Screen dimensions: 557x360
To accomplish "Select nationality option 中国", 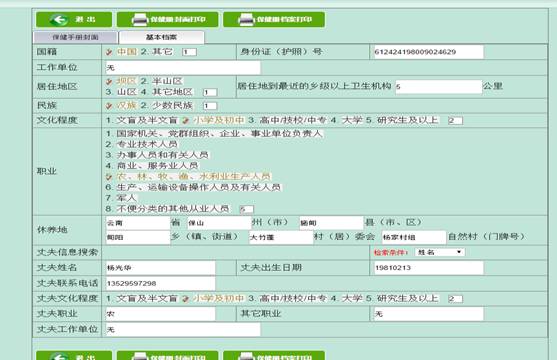I will point(122,52).
